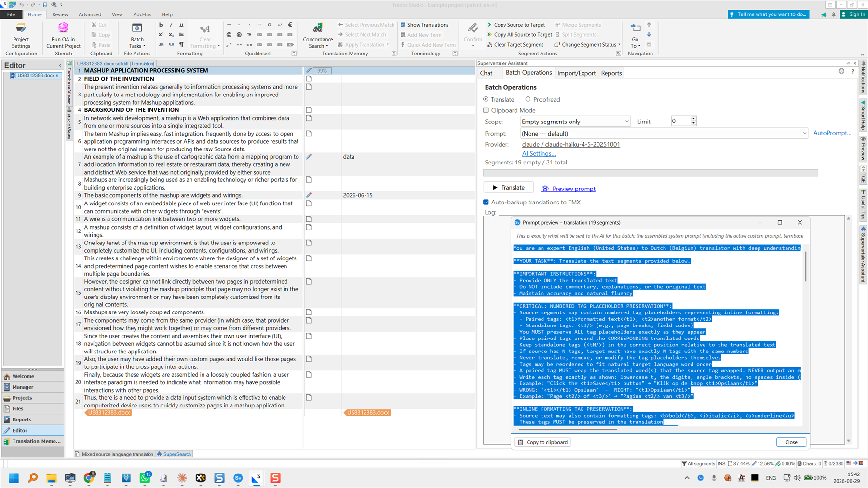Image resolution: width=868 pixels, height=488 pixels.
Task: Open the AutoPrompt... link
Action: click(x=832, y=133)
